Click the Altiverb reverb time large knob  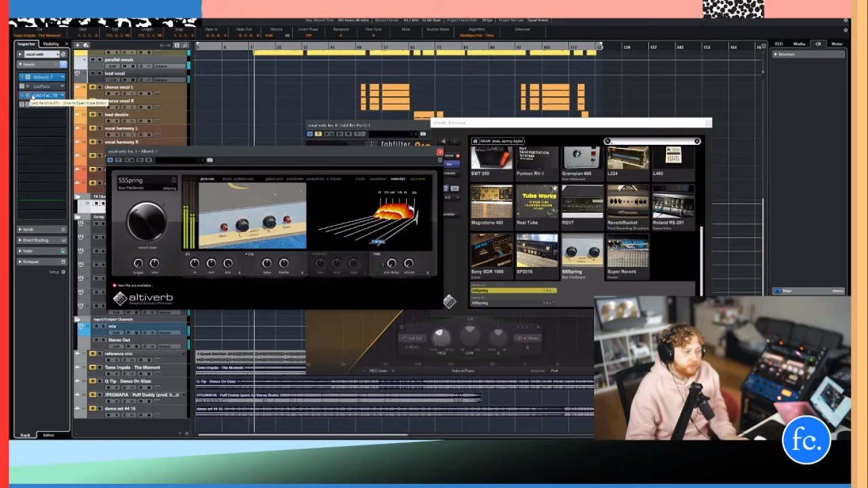pos(146,222)
